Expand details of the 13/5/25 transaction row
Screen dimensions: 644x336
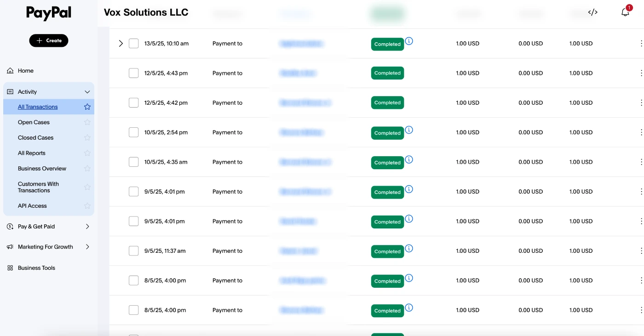pyautogui.click(x=121, y=43)
